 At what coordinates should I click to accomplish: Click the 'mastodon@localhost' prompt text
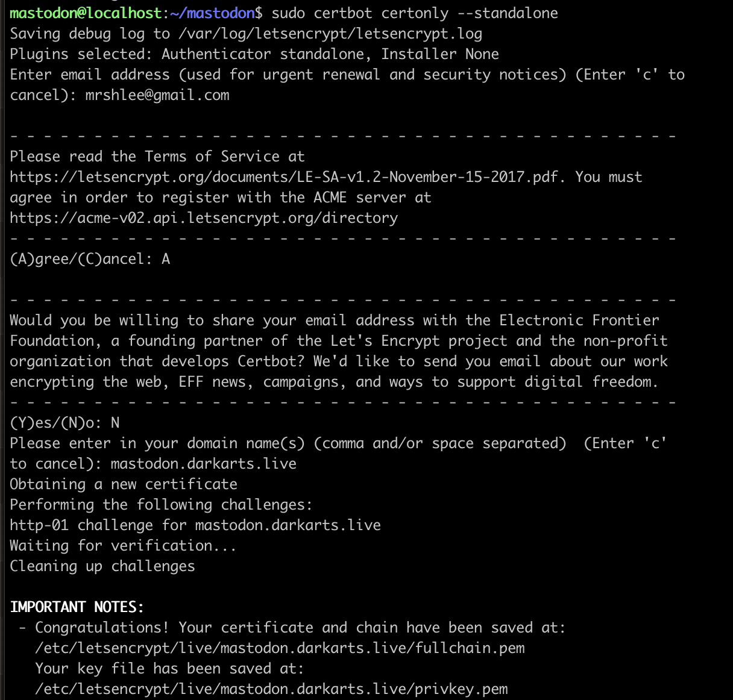86,13
